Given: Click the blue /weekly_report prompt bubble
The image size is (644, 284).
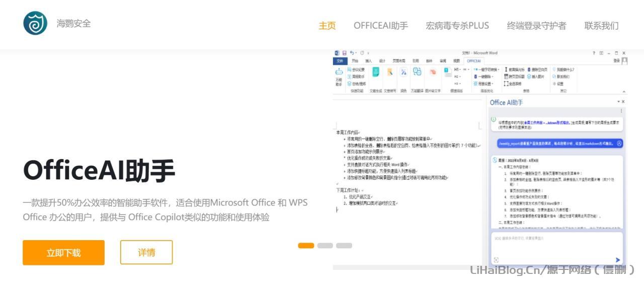Looking at the screenshot, I should click(560, 144).
